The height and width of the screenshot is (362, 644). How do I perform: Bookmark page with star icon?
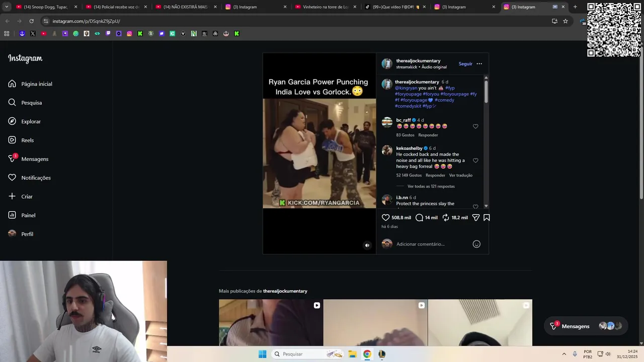[x=566, y=21]
